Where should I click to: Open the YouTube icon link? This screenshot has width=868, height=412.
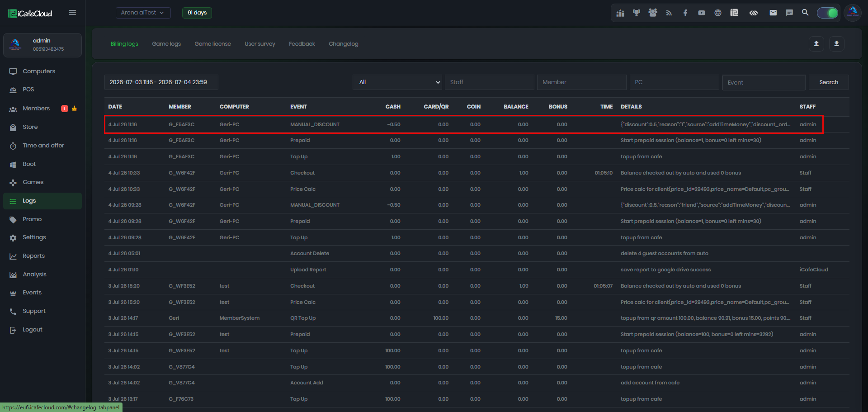(x=701, y=13)
